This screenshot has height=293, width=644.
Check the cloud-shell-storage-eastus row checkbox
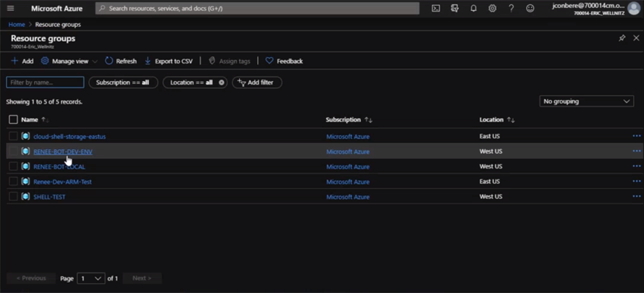click(x=13, y=136)
